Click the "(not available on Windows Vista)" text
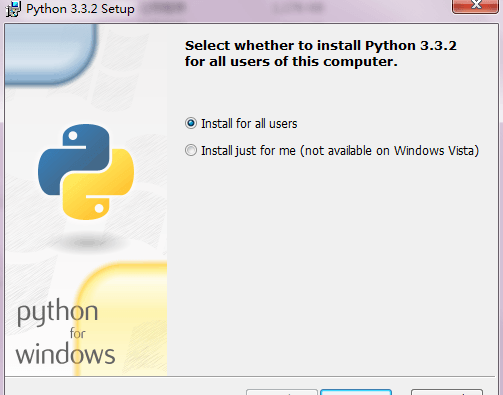This screenshot has height=395, width=503. (390, 151)
